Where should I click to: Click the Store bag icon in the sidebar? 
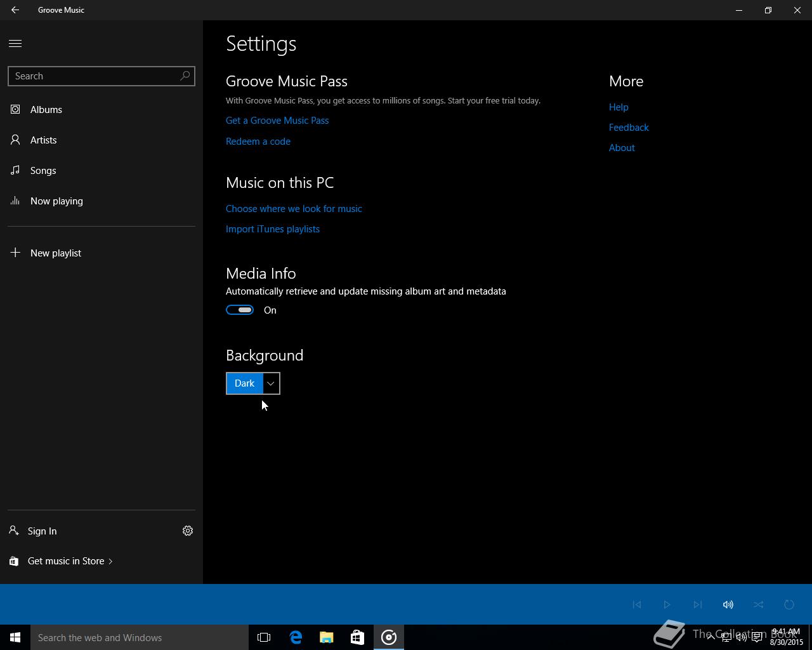pos(14,561)
